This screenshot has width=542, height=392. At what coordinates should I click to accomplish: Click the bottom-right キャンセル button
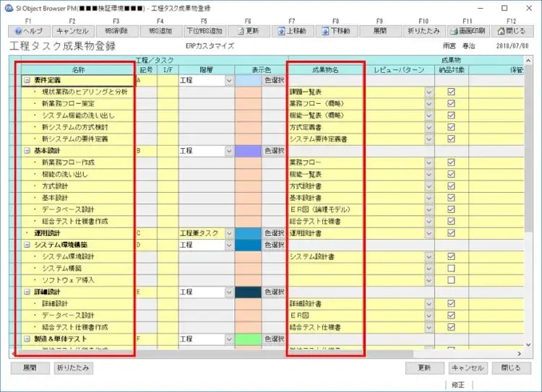coord(467,367)
